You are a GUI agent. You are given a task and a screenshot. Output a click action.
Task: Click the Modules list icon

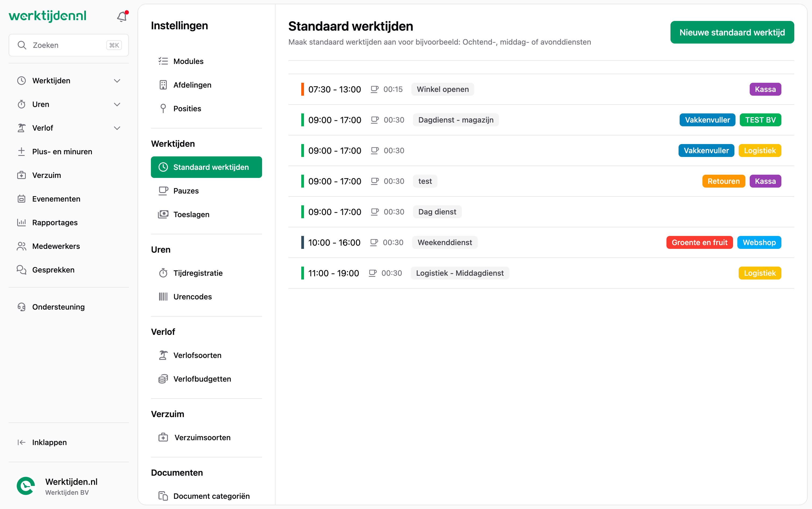[x=163, y=61]
